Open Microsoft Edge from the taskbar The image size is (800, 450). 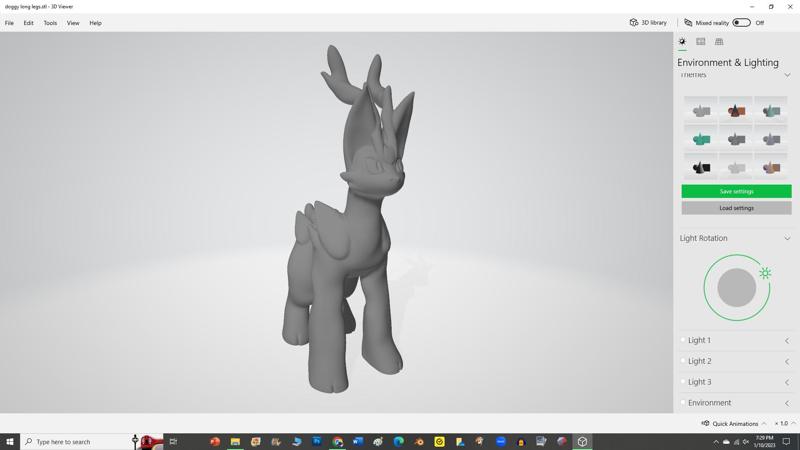pos(398,441)
